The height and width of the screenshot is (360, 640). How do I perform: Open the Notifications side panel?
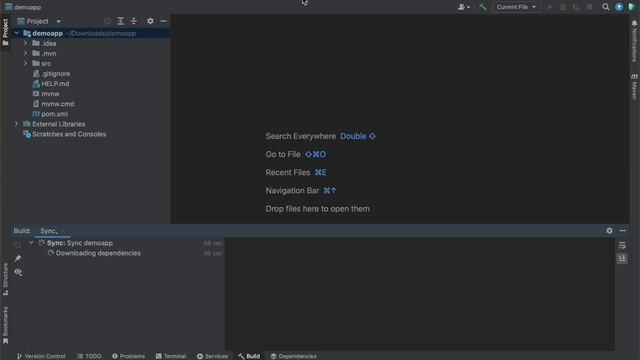634,42
